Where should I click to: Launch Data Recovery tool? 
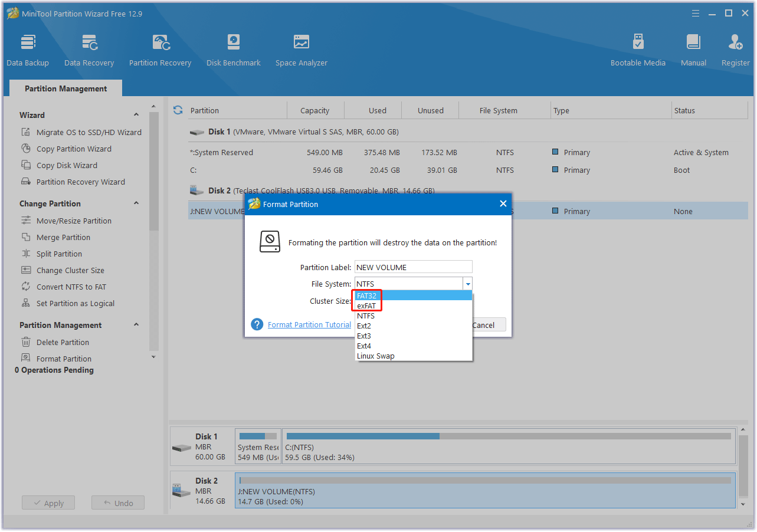pyautogui.click(x=89, y=50)
